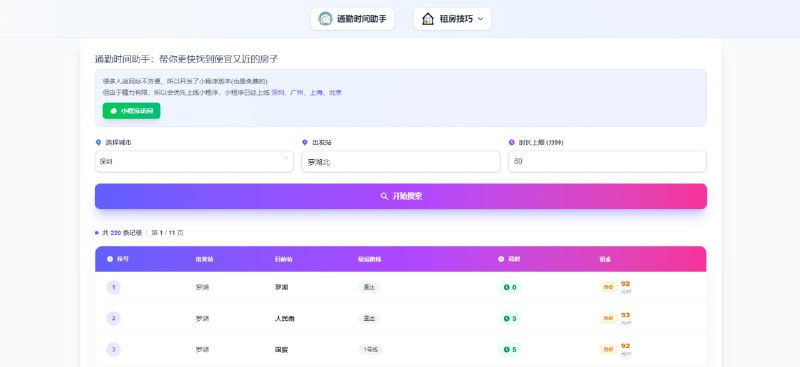Viewport: 800px width, 367px height.
Task: Click the arrow in the city selector
Action: coord(286,158)
